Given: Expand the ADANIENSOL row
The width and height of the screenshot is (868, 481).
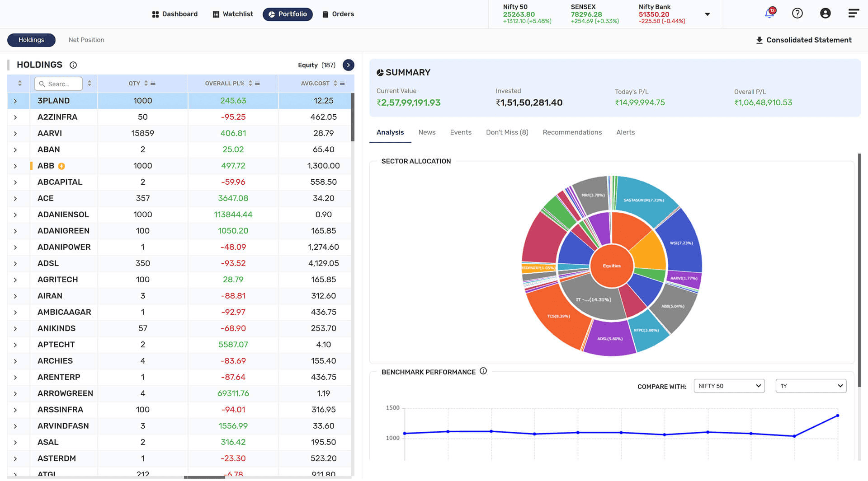Looking at the screenshot, I should coord(15,215).
